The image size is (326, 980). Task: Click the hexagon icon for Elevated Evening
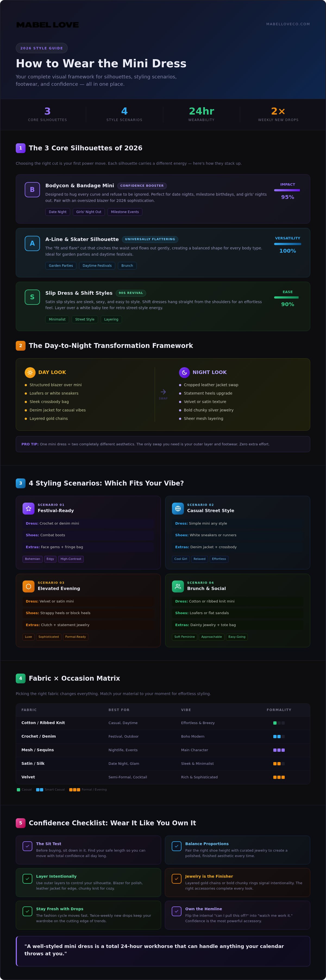29,586
